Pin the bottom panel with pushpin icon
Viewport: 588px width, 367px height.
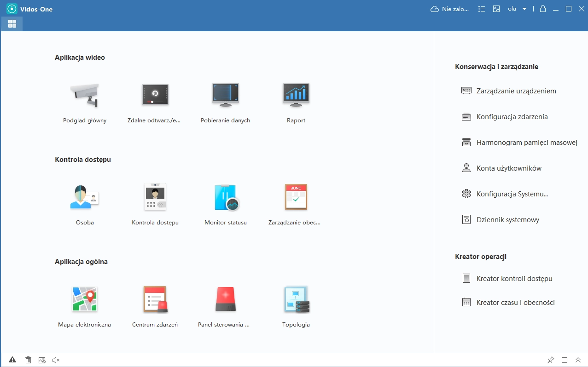click(551, 360)
